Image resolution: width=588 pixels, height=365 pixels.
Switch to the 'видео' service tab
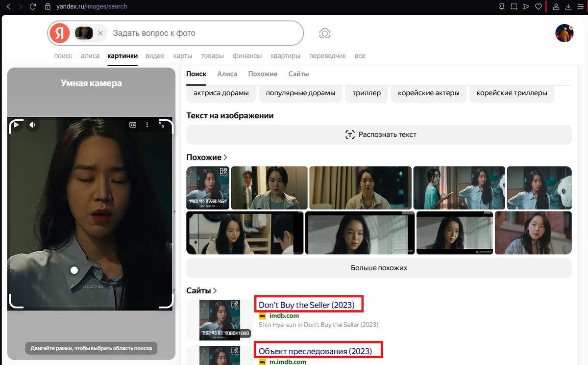pyautogui.click(x=155, y=56)
